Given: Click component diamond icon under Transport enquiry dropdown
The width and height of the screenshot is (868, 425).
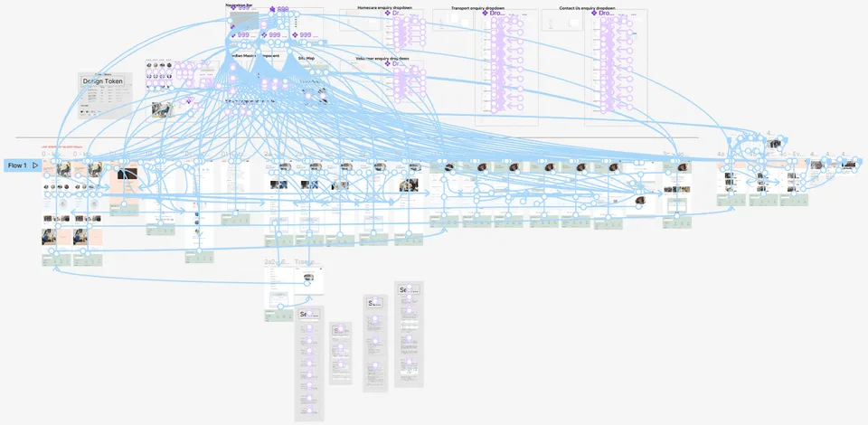Looking at the screenshot, I should 485,12.
